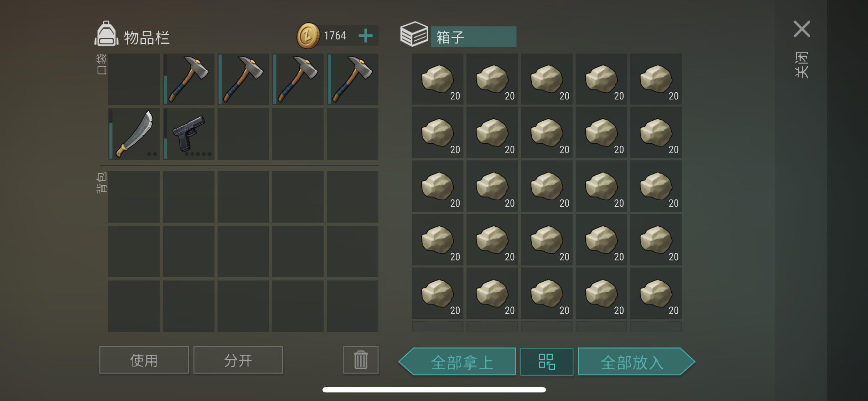Image resolution: width=868 pixels, height=401 pixels.
Task: Close the chest window with the X
Action: pos(802,29)
